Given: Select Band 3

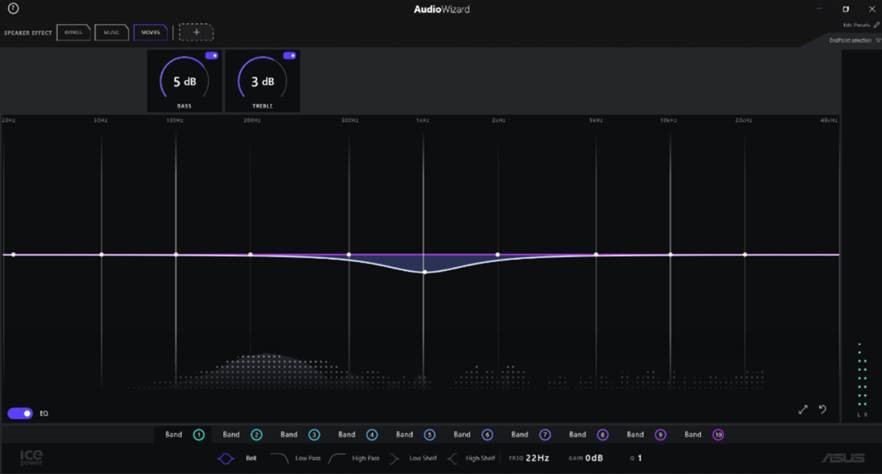Looking at the screenshot, I should tap(300, 435).
